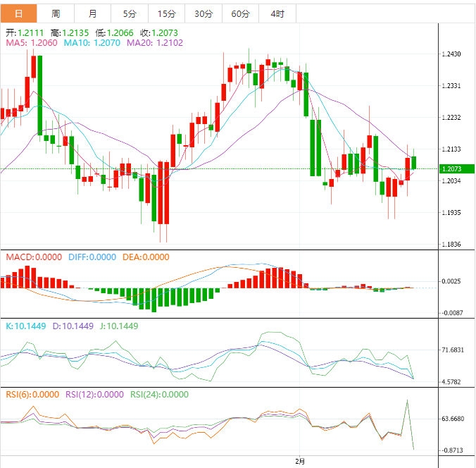
Task: Click the MA20 moving average label
Action: coord(156,43)
